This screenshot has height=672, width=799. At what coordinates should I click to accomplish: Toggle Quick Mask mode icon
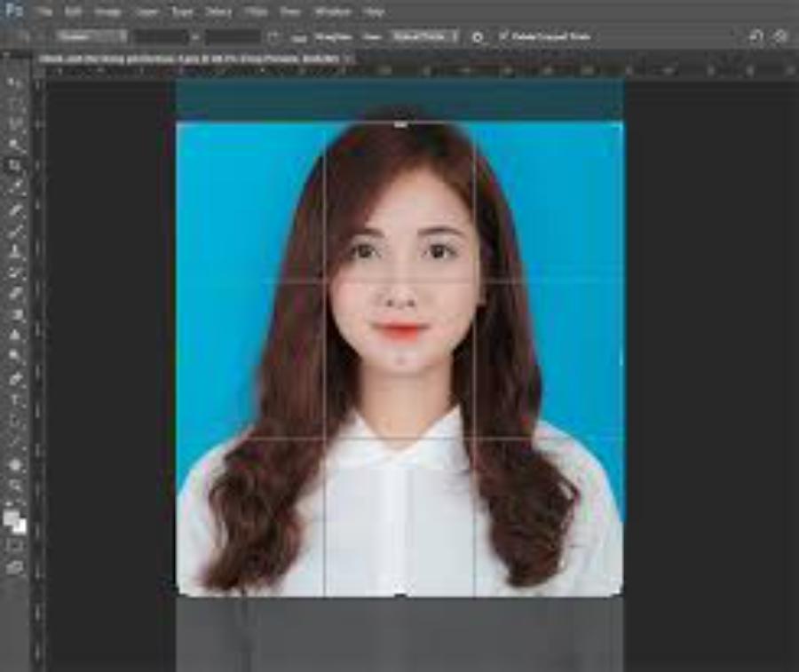pyautogui.click(x=15, y=546)
